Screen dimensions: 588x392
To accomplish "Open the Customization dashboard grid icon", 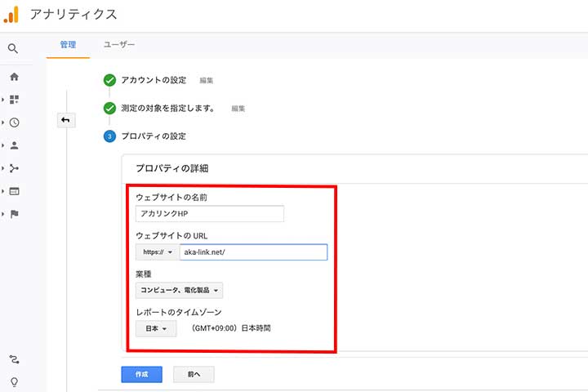I will point(14,100).
